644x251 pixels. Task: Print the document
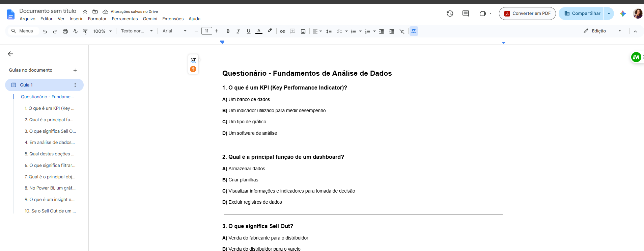65,31
